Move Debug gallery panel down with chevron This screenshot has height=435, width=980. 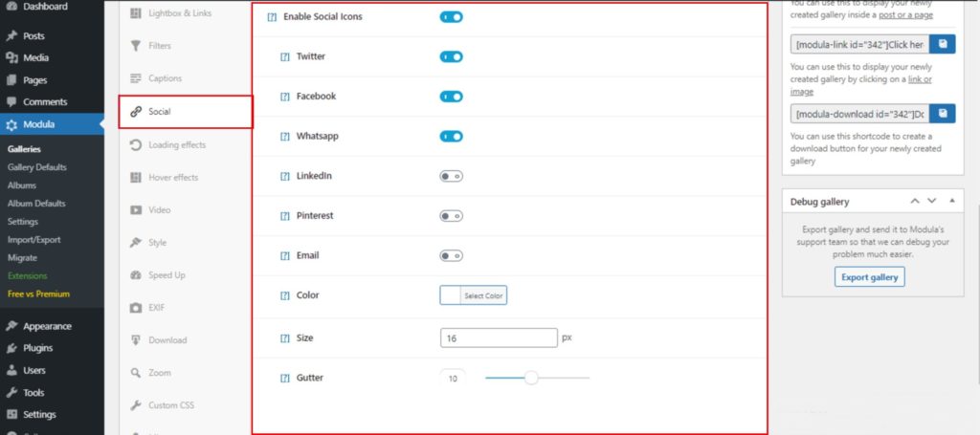(933, 202)
